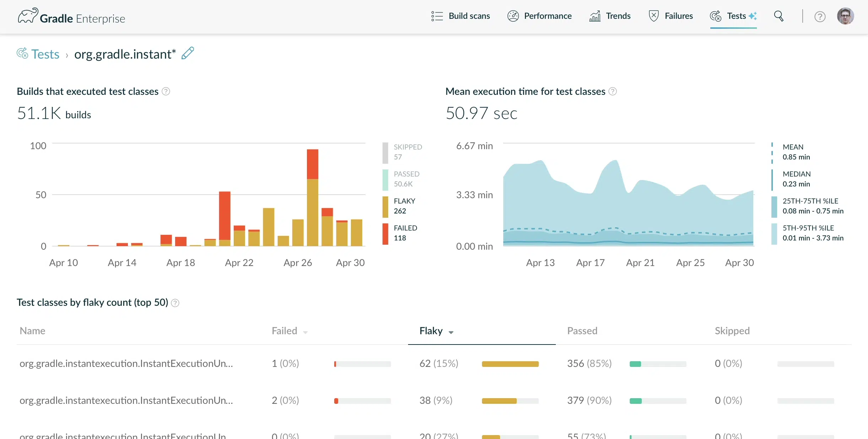Click Gradle Enterprise title text

click(82, 18)
